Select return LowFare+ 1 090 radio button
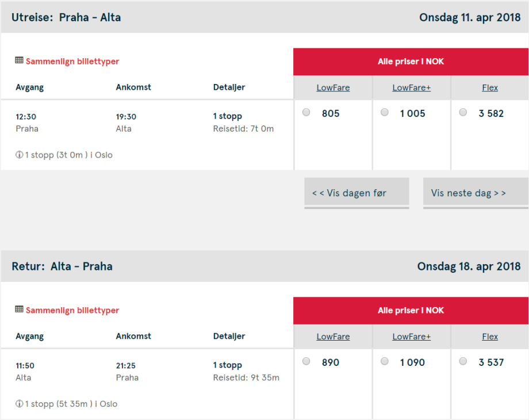The image size is (529, 420). [x=385, y=361]
